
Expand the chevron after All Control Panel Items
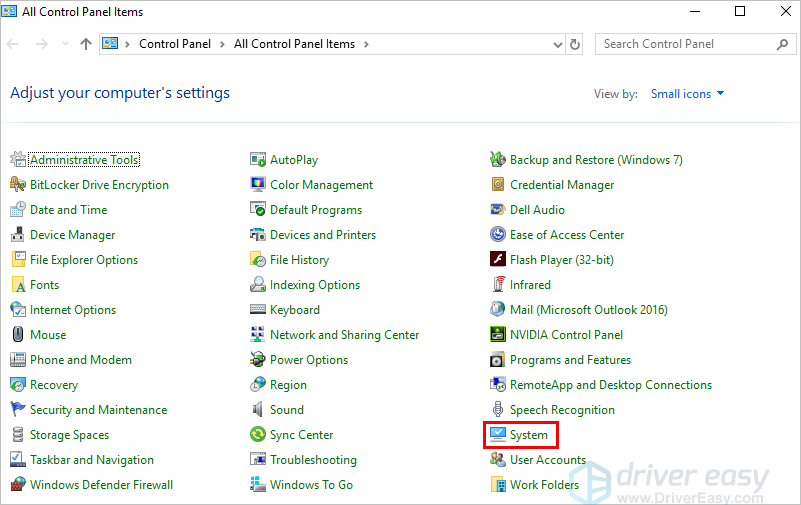tap(366, 44)
